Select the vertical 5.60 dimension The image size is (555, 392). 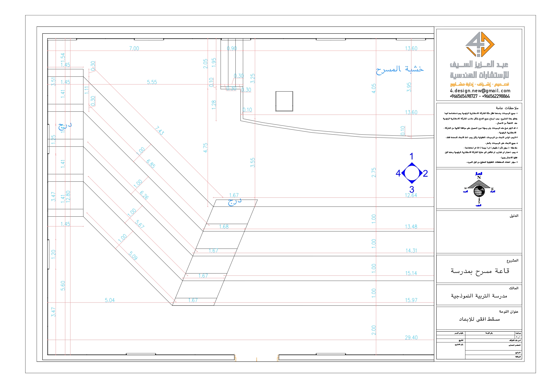click(63, 286)
